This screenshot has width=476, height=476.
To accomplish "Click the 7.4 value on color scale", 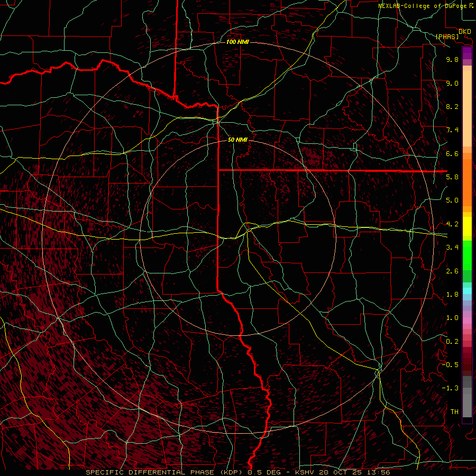I will [452, 130].
